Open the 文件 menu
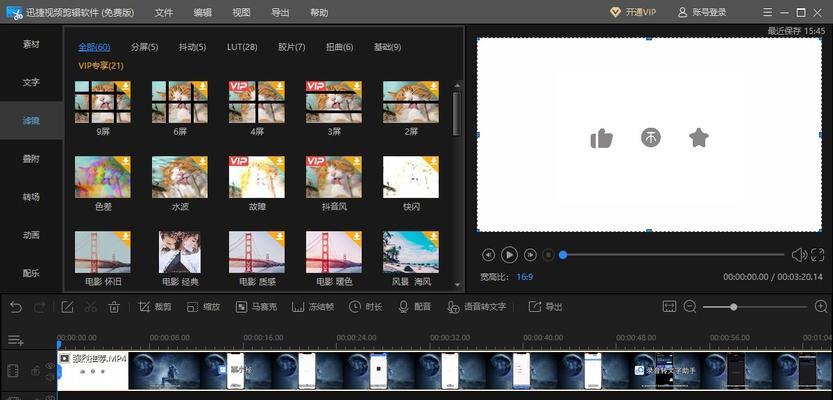833x400 pixels. [164, 12]
